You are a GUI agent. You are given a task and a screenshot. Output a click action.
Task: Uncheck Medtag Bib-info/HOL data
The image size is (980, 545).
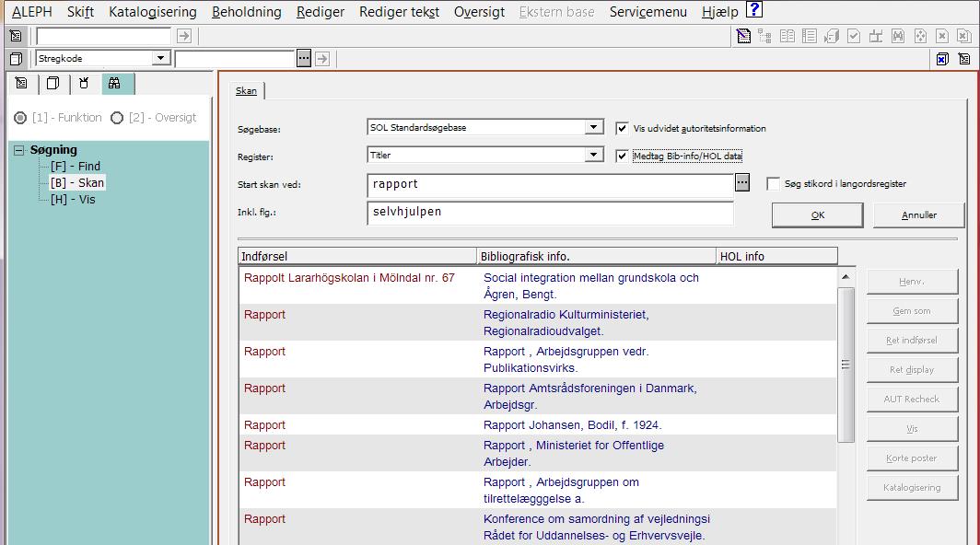(623, 156)
